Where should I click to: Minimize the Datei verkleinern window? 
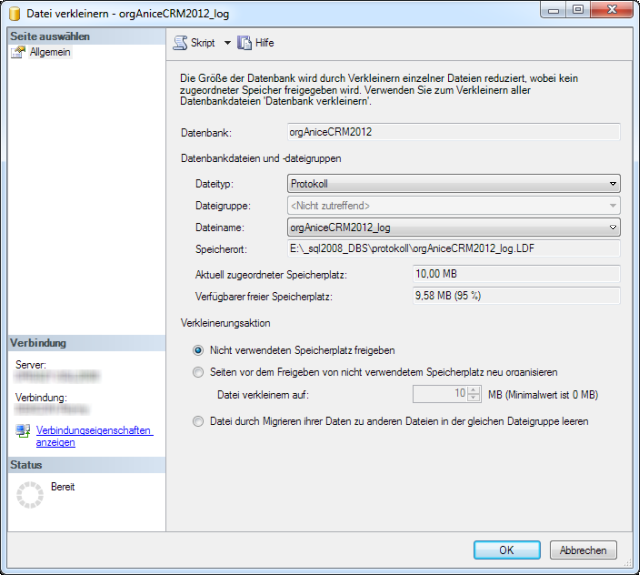click(x=553, y=10)
